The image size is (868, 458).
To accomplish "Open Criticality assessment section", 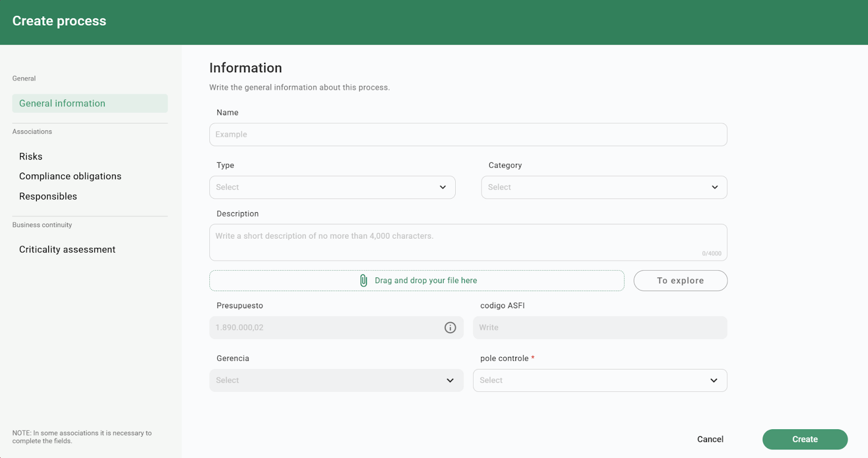I will coord(67,250).
